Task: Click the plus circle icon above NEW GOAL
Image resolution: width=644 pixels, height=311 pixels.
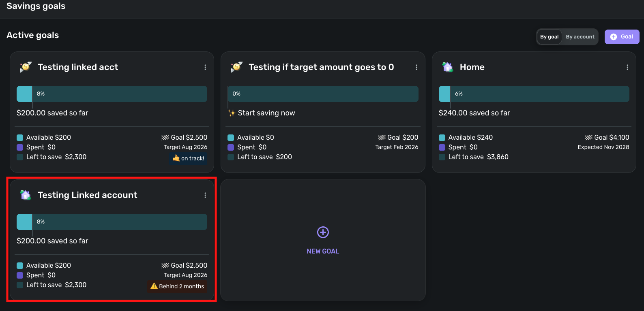Action: pyautogui.click(x=323, y=232)
